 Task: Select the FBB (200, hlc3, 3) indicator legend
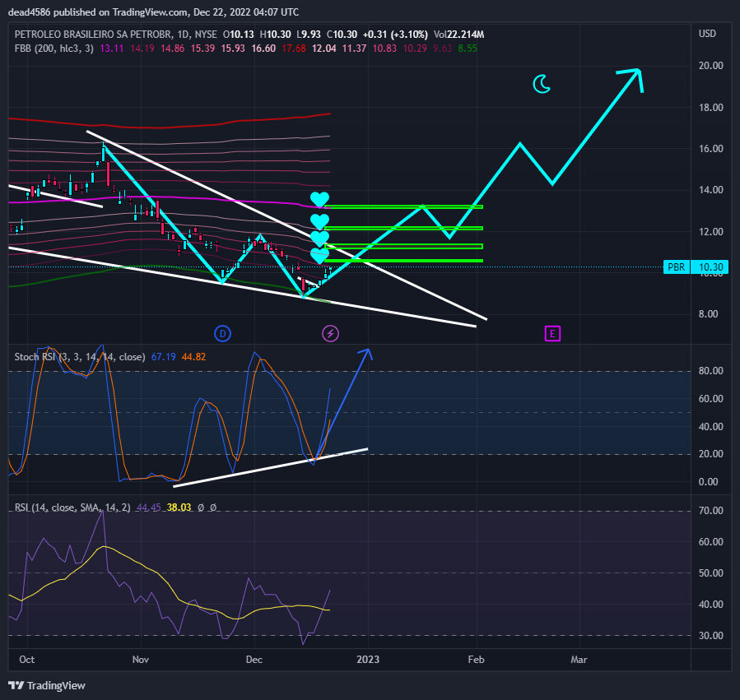click(x=54, y=48)
